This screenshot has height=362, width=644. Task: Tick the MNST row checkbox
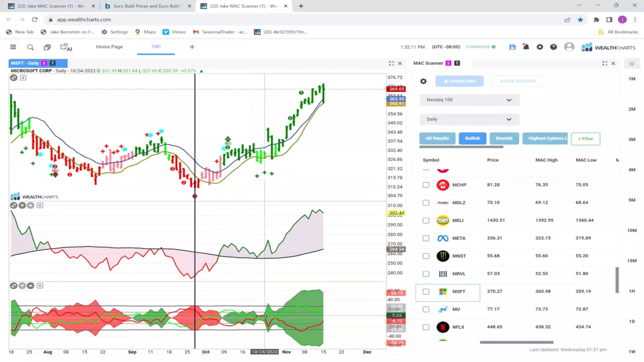tap(426, 256)
